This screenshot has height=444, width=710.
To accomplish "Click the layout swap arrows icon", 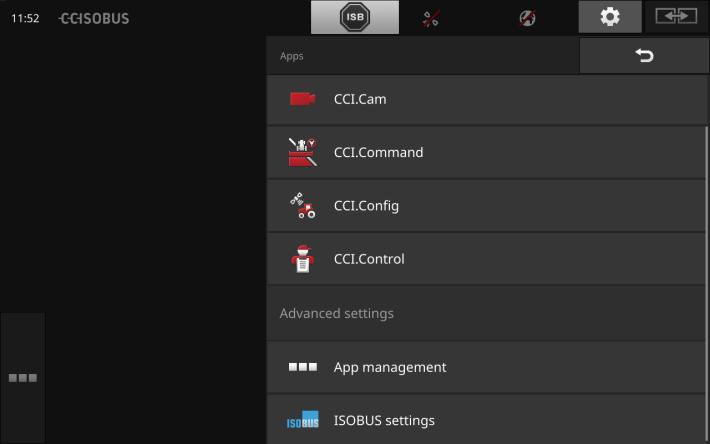I will coord(676,16).
